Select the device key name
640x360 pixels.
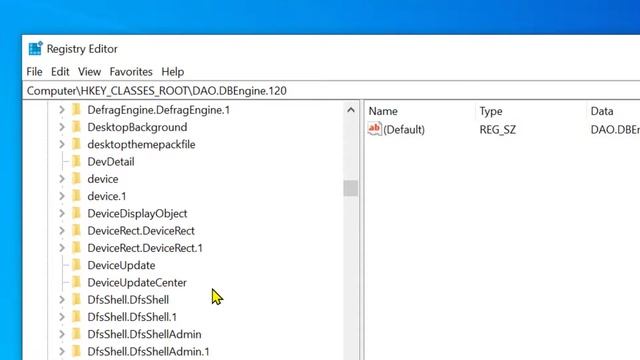(x=103, y=179)
